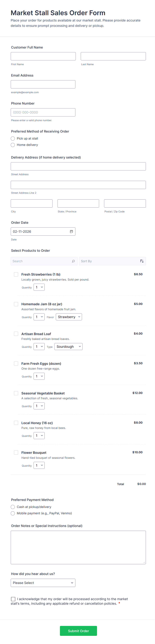Check the Flower Bouquet product checkbox
The width and height of the screenshot is (155, 644).
(16, 452)
